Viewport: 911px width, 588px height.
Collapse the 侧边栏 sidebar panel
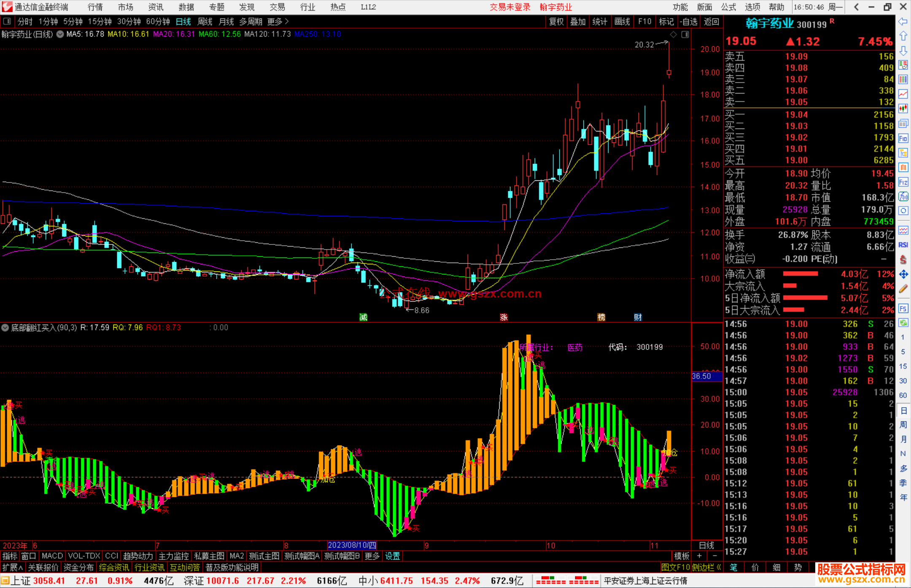coord(706,568)
